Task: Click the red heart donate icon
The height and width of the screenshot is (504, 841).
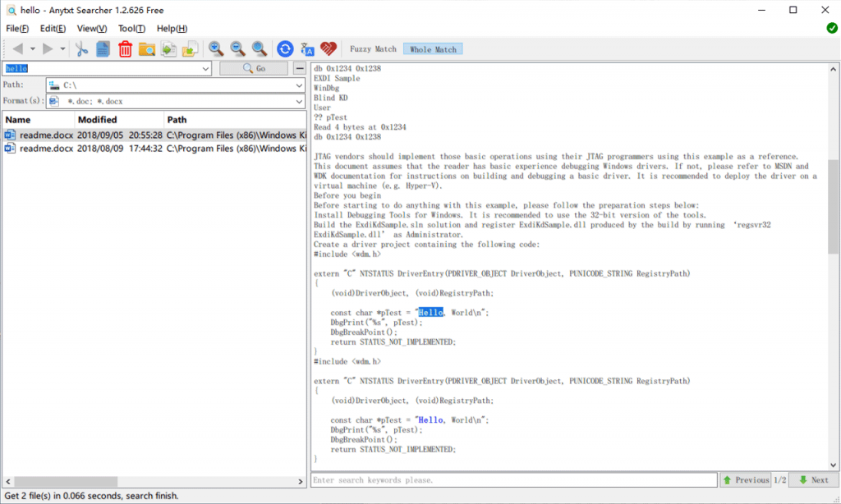Action: click(x=328, y=48)
